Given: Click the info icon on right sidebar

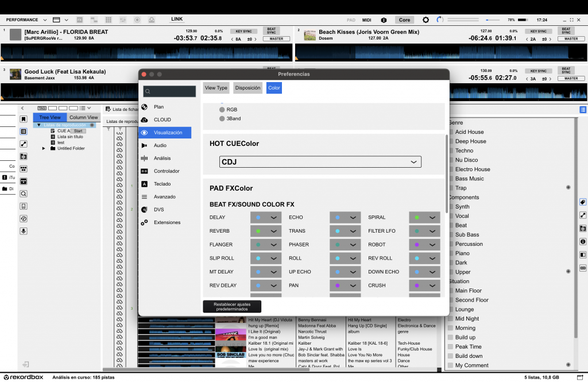Looking at the screenshot, I should pos(583,242).
